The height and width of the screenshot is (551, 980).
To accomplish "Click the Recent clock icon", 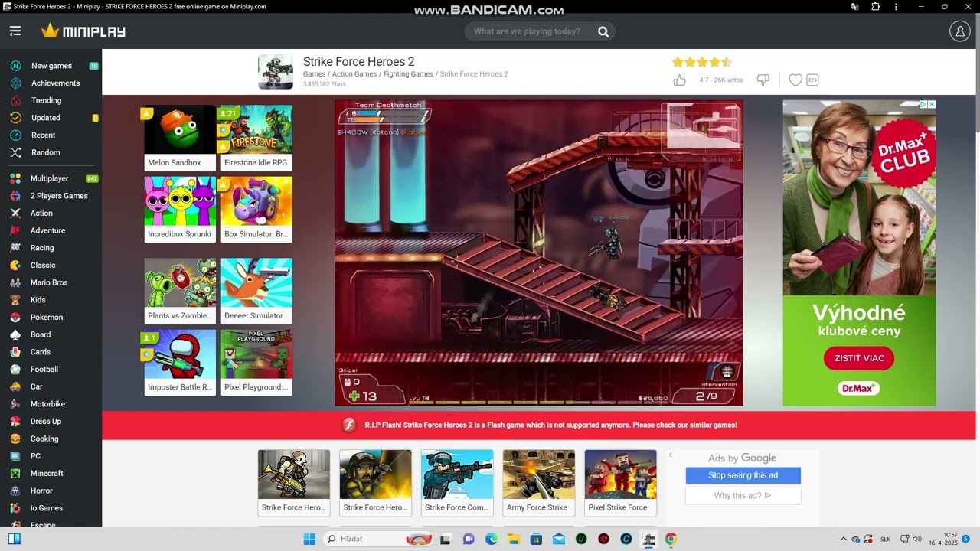I will (15, 135).
